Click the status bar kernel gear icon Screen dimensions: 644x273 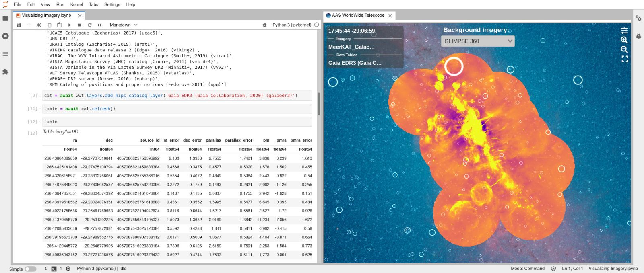68,269
